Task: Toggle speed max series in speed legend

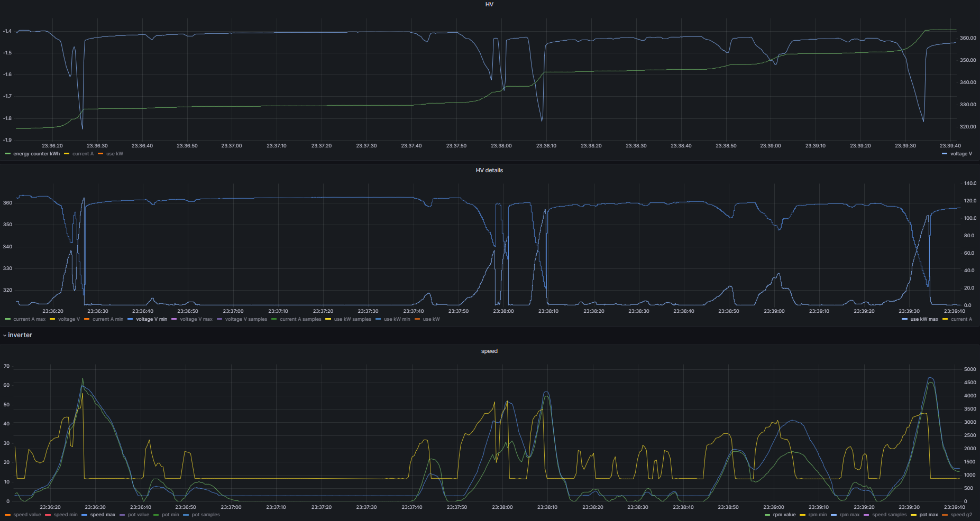Action: click(x=103, y=515)
